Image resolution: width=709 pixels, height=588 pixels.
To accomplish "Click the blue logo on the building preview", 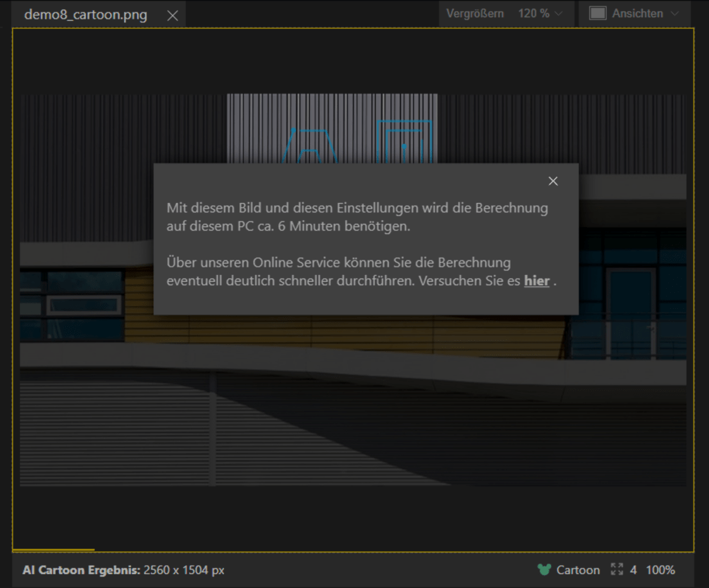I will coord(404,141).
